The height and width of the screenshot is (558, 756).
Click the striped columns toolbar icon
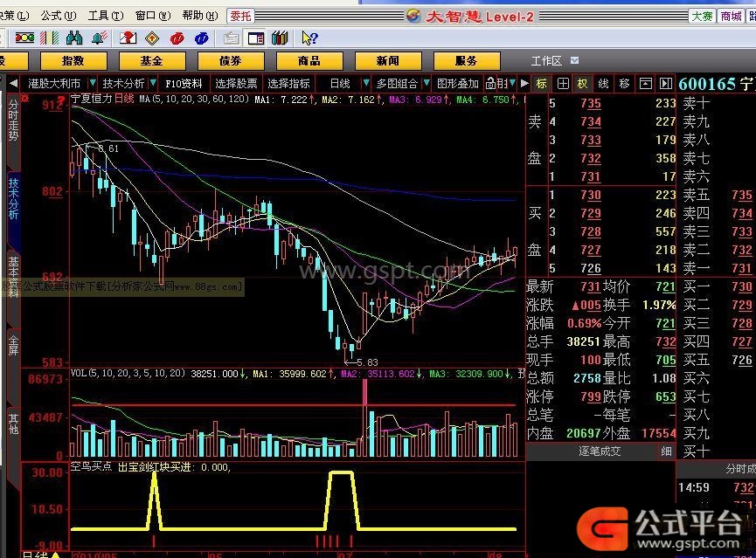coord(49,38)
